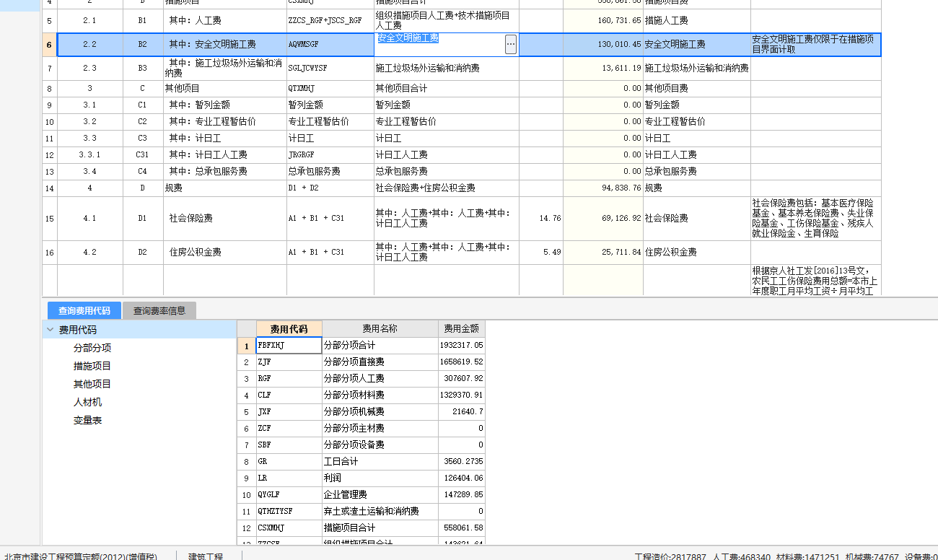Click the 利润 name cell
The width and height of the screenshot is (938, 560).
point(380,478)
